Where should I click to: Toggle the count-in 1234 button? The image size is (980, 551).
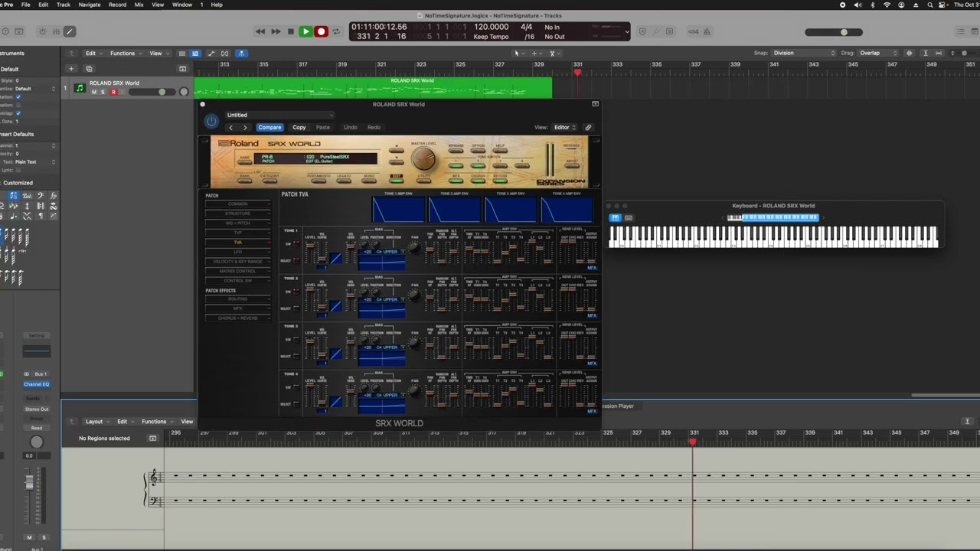693,31
